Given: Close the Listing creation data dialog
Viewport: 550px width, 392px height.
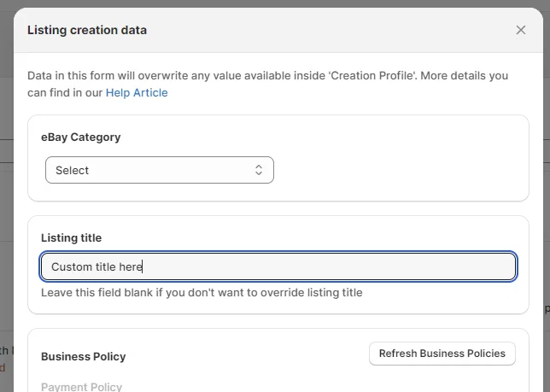Looking at the screenshot, I should (x=521, y=30).
